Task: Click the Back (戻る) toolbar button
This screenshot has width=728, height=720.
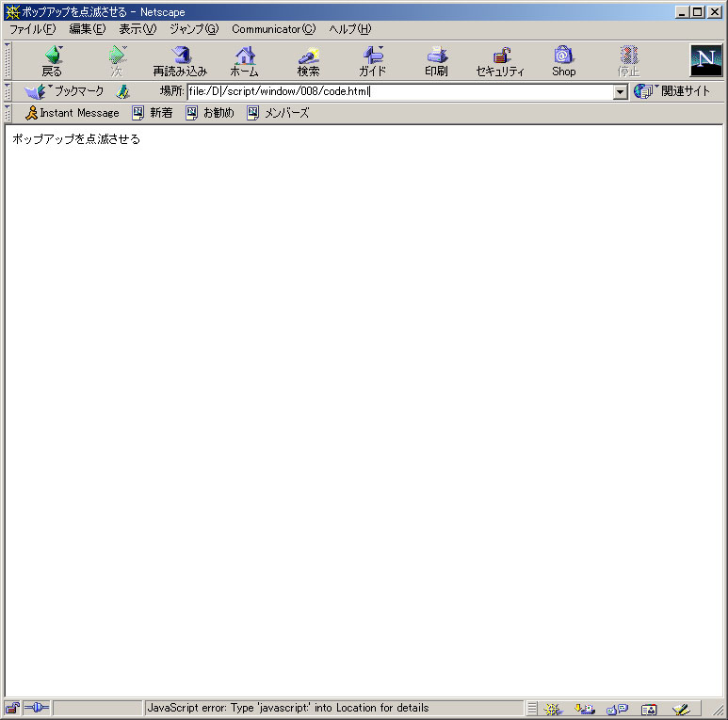Action: point(52,61)
